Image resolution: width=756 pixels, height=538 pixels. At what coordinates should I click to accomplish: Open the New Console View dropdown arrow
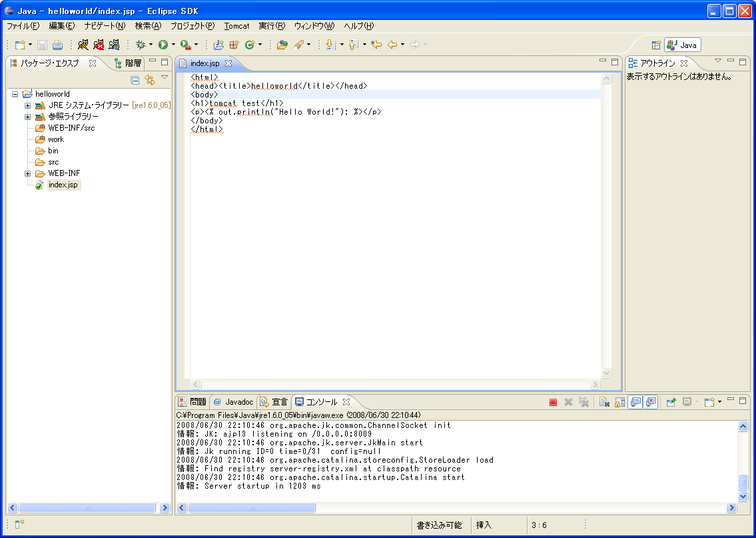(720, 401)
